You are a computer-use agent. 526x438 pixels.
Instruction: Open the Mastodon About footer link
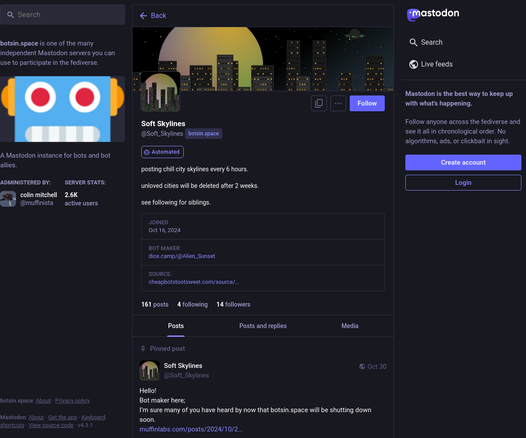[36, 418]
